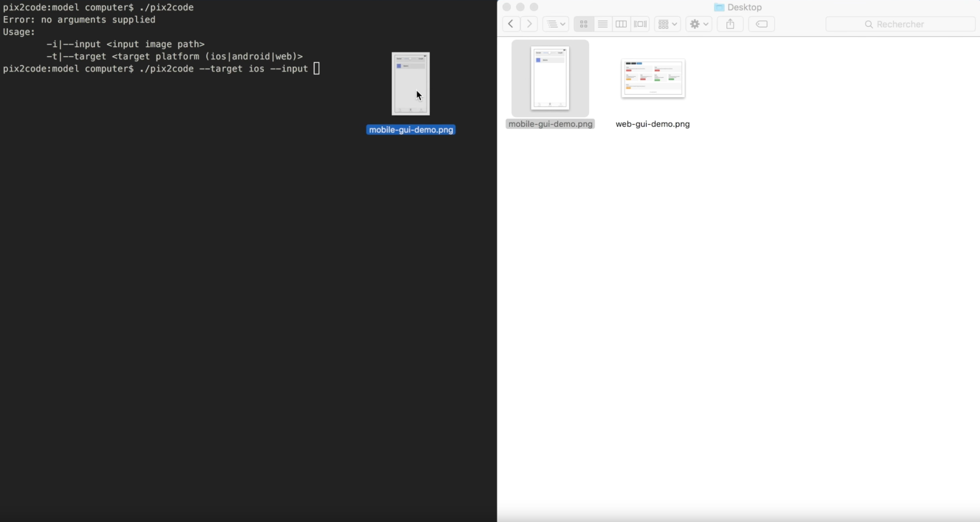Image resolution: width=980 pixels, height=522 pixels.
Task: Focus the Rechercher search field
Action: click(x=900, y=24)
